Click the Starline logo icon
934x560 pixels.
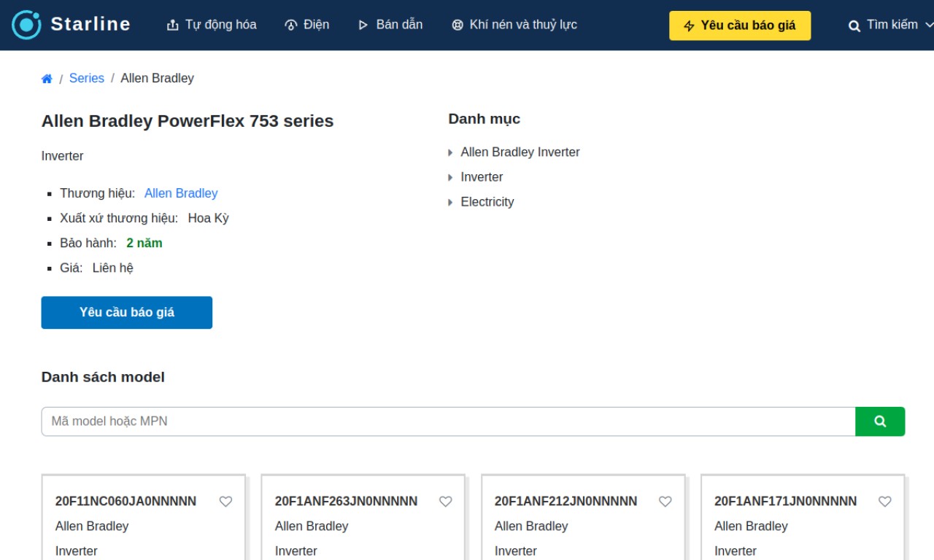point(26,25)
